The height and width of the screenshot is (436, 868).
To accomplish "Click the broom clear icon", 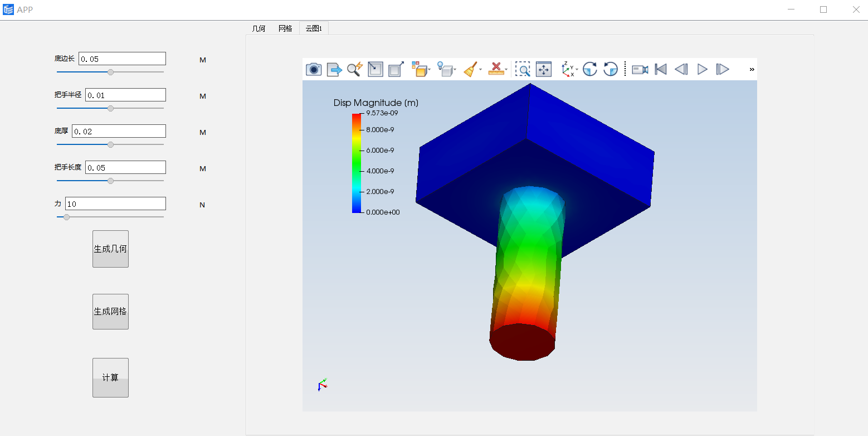I will click(x=471, y=69).
